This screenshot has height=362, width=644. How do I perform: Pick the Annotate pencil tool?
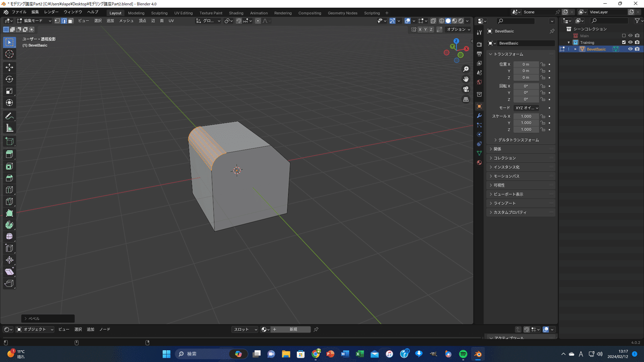point(9,116)
